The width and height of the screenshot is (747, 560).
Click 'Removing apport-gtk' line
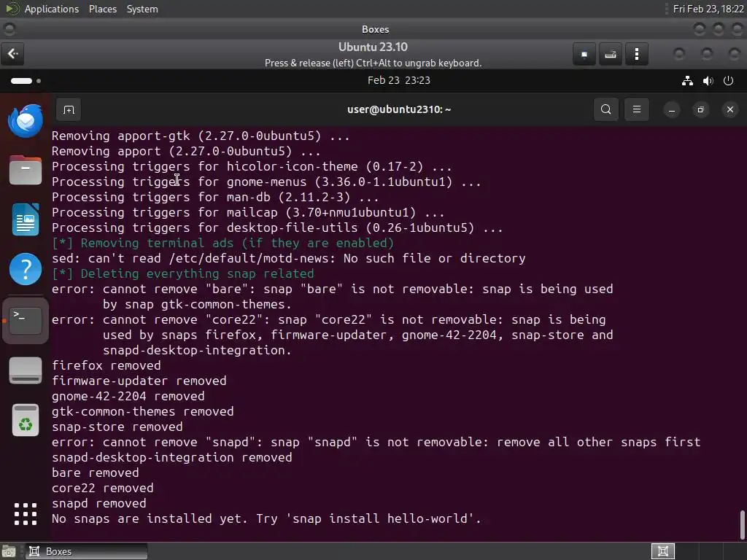tap(201, 136)
